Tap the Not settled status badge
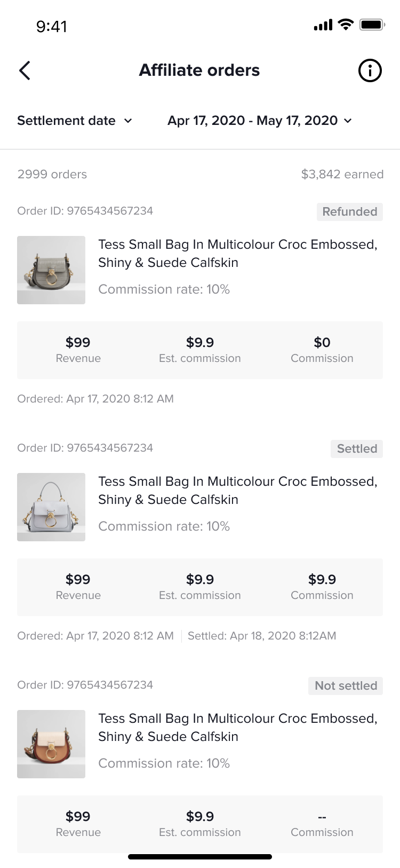This screenshot has height=868, width=400. click(x=346, y=686)
